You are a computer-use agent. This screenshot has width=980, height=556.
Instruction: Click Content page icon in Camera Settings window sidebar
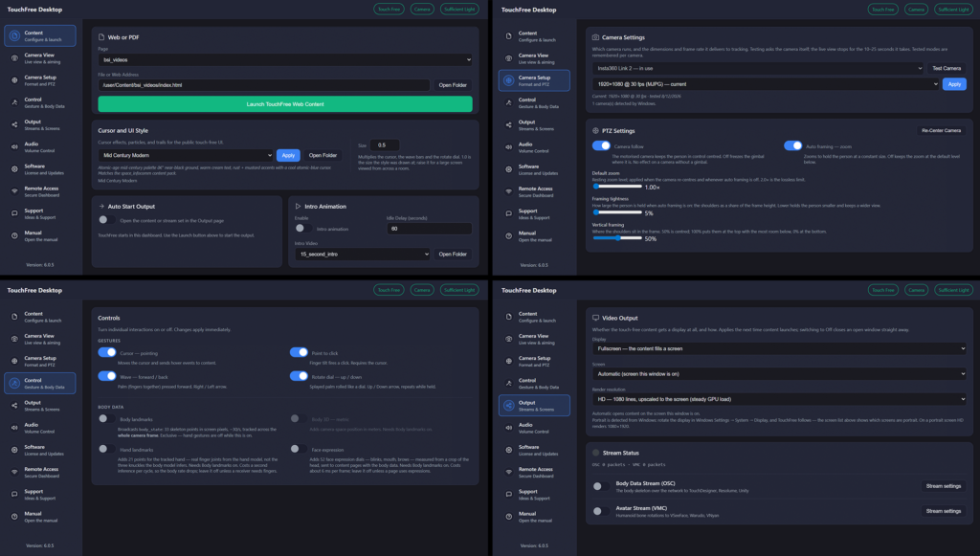click(509, 36)
